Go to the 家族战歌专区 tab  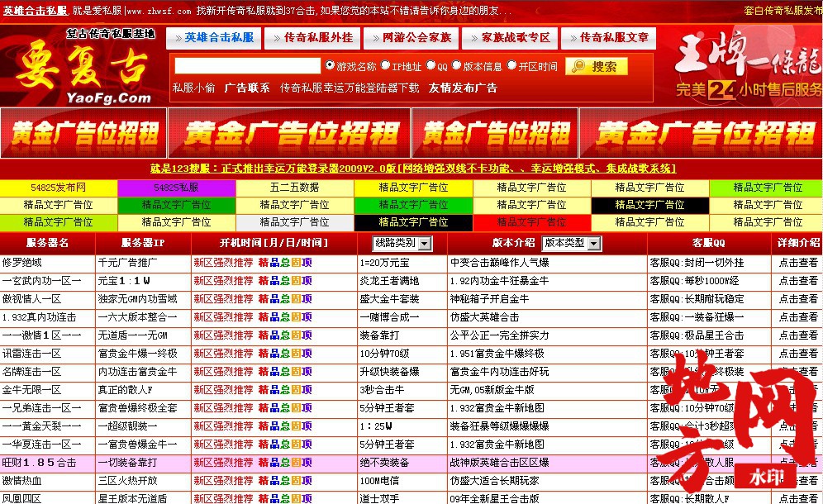pos(510,38)
